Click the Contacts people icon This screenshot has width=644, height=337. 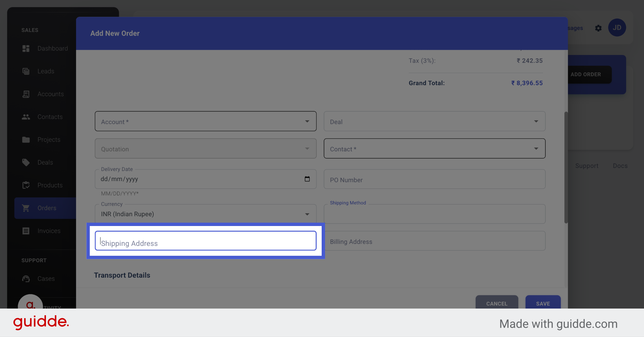click(x=26, y=117)
